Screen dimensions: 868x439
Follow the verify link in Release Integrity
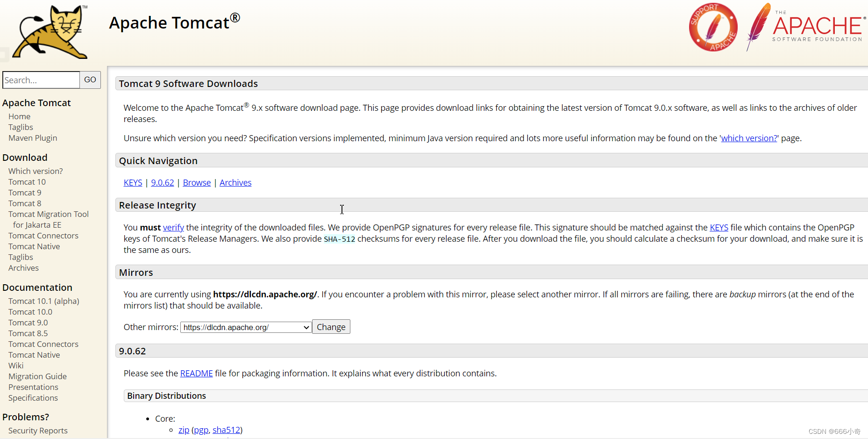pyautogui.click(x=173, y=228)
